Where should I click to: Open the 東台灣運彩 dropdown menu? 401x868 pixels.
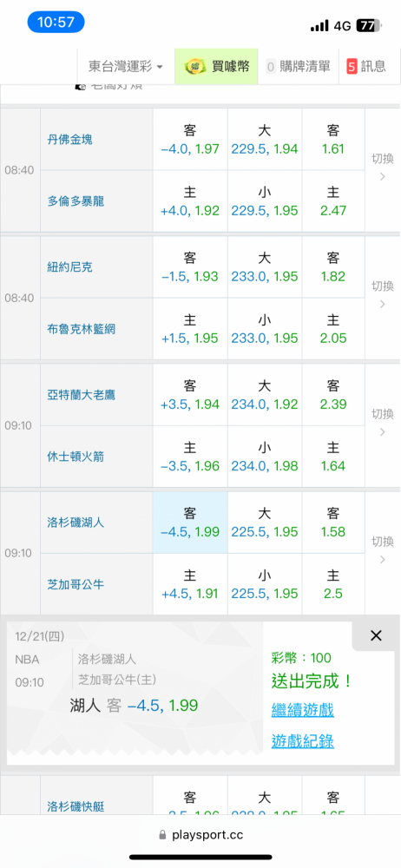click(126, 67)
